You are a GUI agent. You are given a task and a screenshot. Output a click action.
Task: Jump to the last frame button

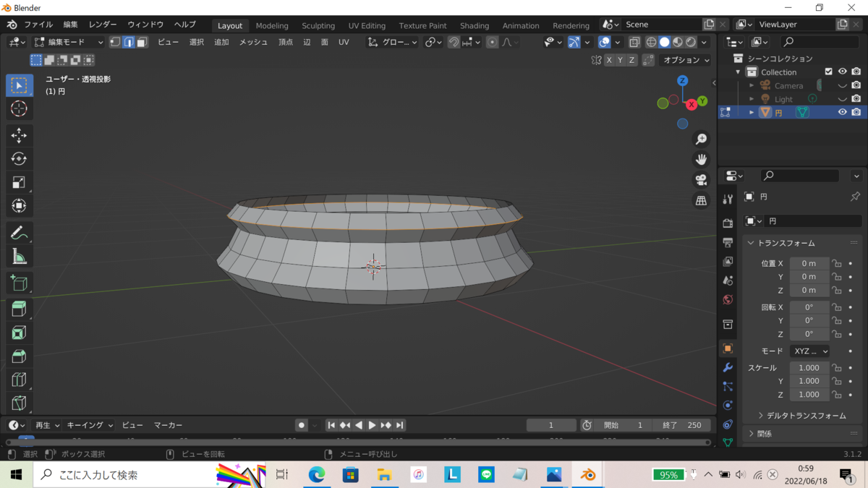[x=399, y=425]
